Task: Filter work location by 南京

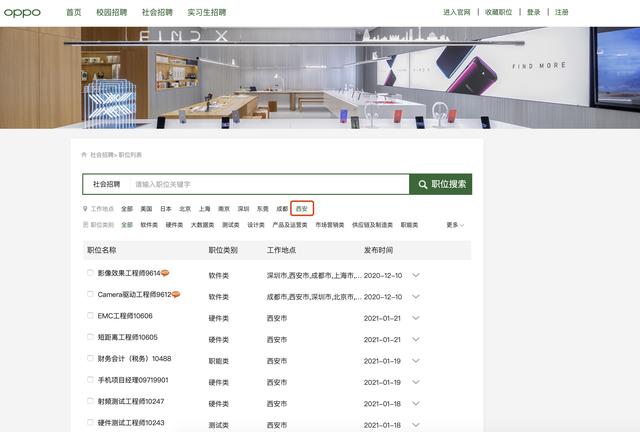Action: click(224, 209)
